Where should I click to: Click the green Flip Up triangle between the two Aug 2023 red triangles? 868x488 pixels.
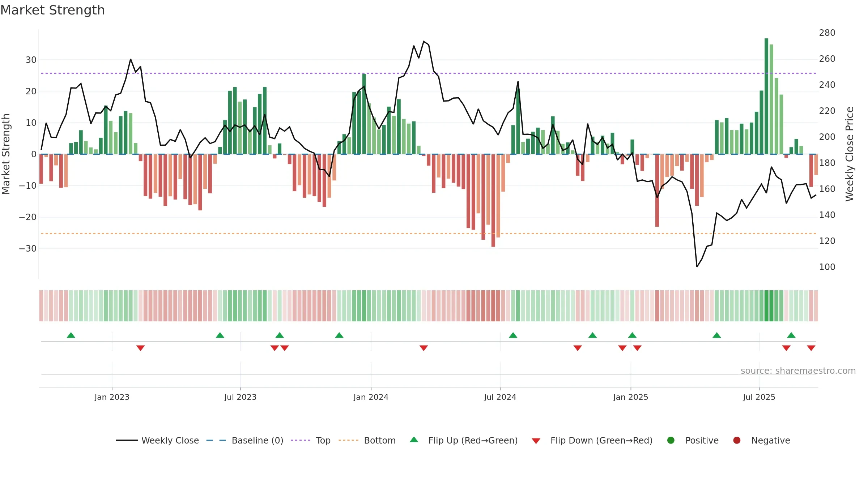coord(280,335)
